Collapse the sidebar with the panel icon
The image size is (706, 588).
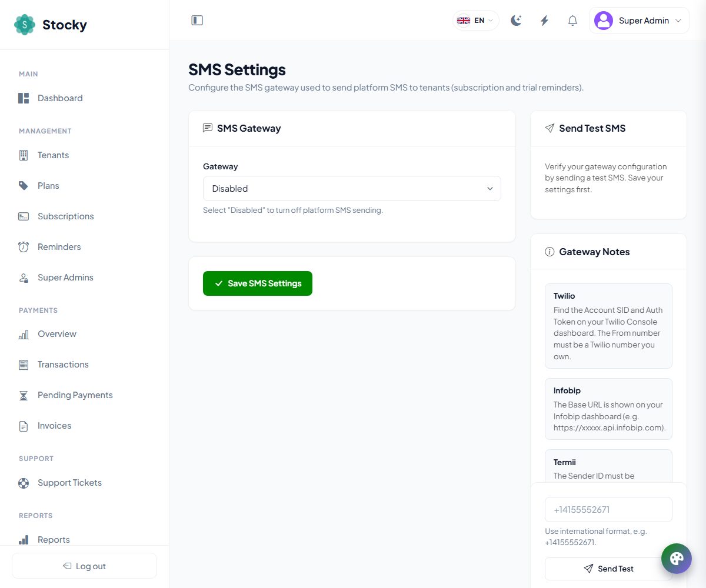coord(197,21)
